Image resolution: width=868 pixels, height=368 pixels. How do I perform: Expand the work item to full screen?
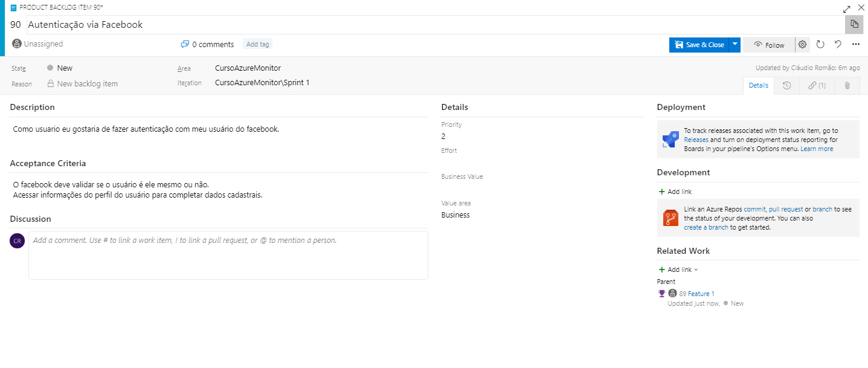[x=847, y=8]
